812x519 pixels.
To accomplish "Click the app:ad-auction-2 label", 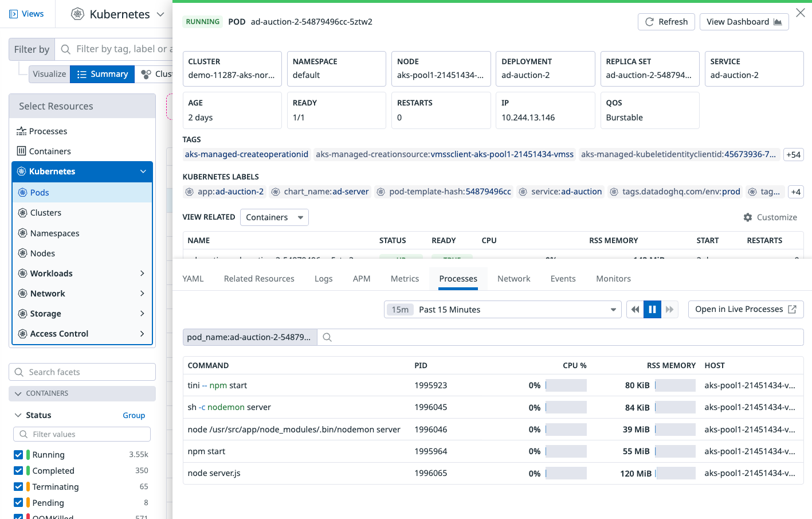I will point(225,192).
